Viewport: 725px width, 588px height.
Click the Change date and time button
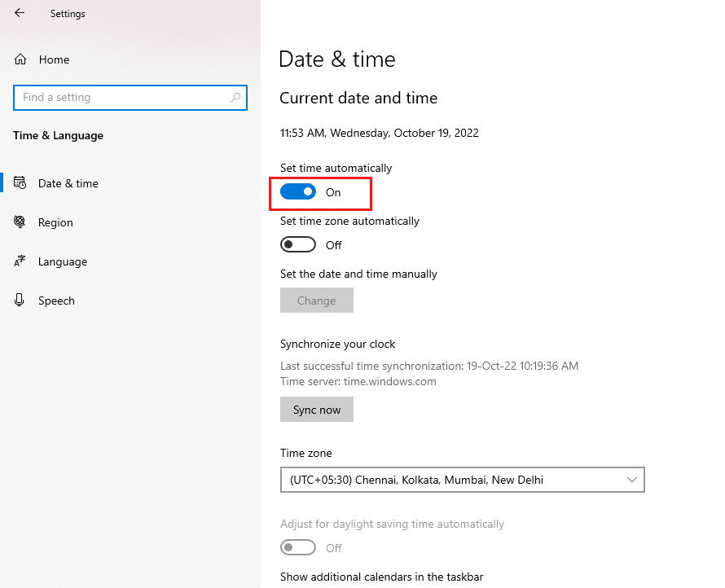(317, 301)
